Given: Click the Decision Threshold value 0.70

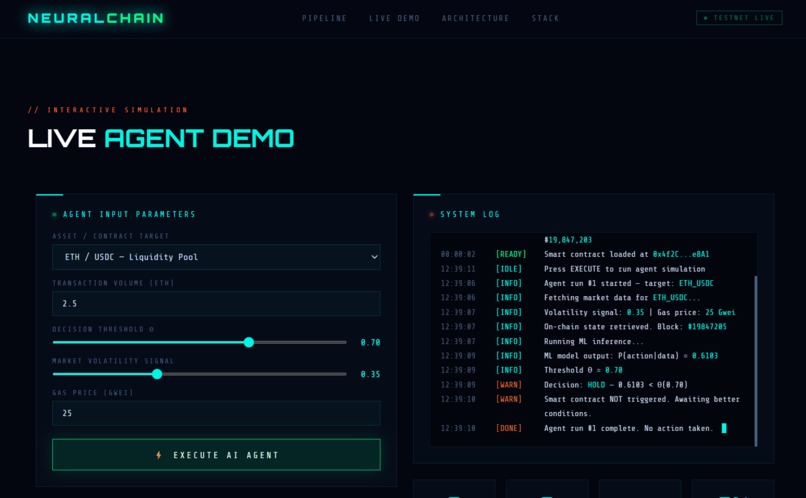Looking at the screenshot, I should click(370, 342).
